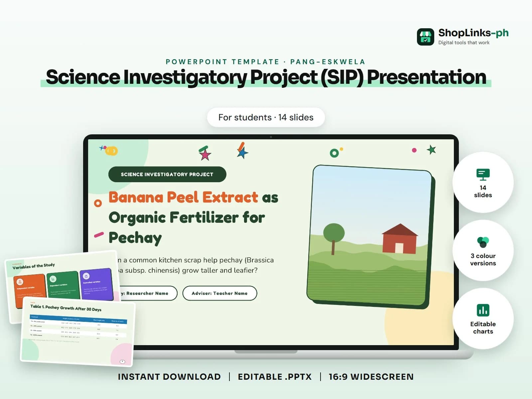
Task: Click the presentation-screen icon above '14 slides'
Action: pyautogui.click(x=483, y=175)
